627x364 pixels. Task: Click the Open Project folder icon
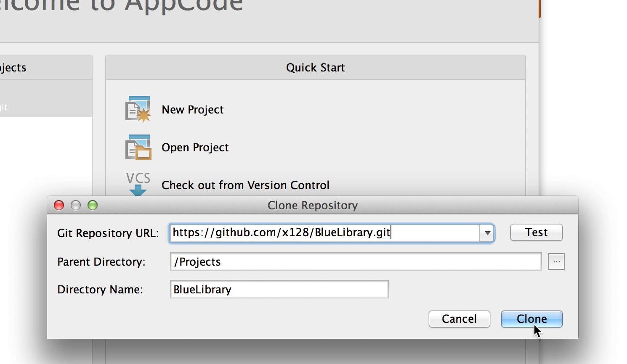click(138, 147)
